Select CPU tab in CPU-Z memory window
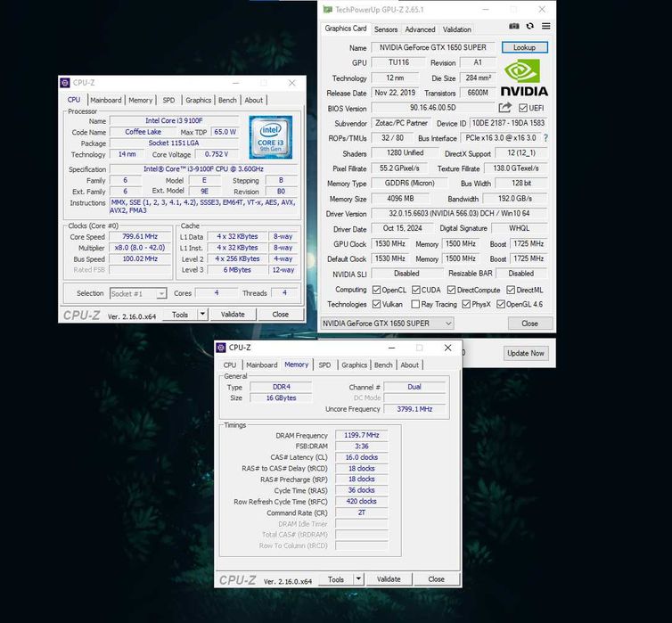Image resolution: width=672 pixels, height=623 pixels. [230, 365]
